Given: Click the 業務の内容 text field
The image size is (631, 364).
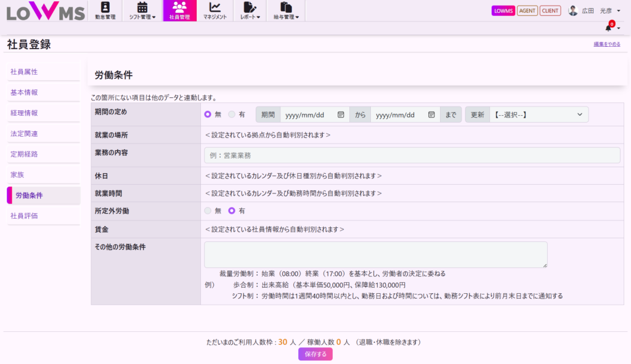Looking at the screenshot, I should (412, 155).
